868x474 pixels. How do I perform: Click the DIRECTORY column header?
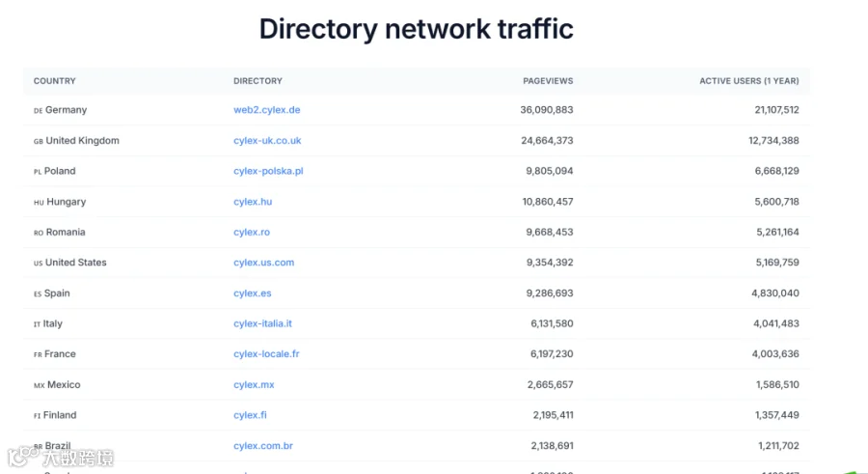point(258,81)
